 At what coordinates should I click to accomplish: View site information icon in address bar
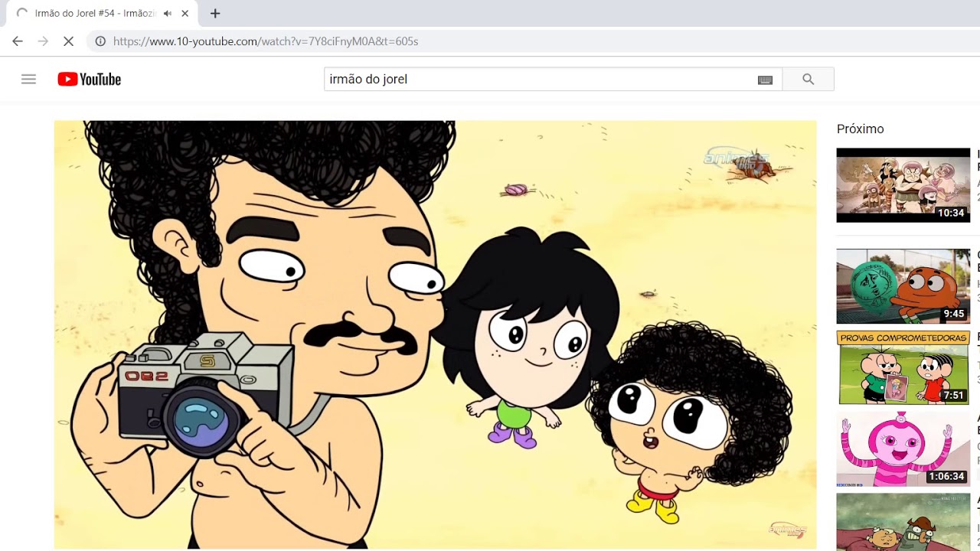100,41
